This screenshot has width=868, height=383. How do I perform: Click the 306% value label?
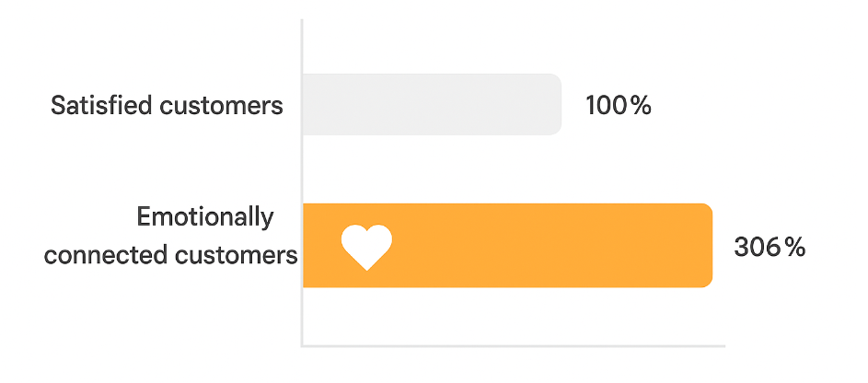(x=769, y=247)
